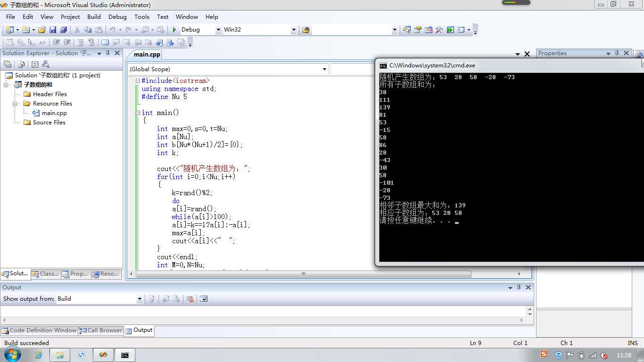Toggle the Output panel pin
Viewport: 644px width, 362px height.
(519, 287)
